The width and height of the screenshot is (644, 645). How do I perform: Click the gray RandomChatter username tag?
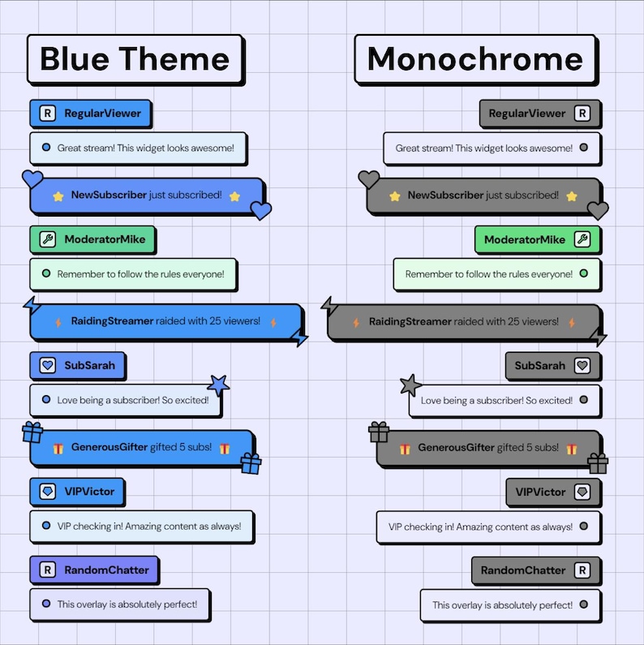point(536,570)
